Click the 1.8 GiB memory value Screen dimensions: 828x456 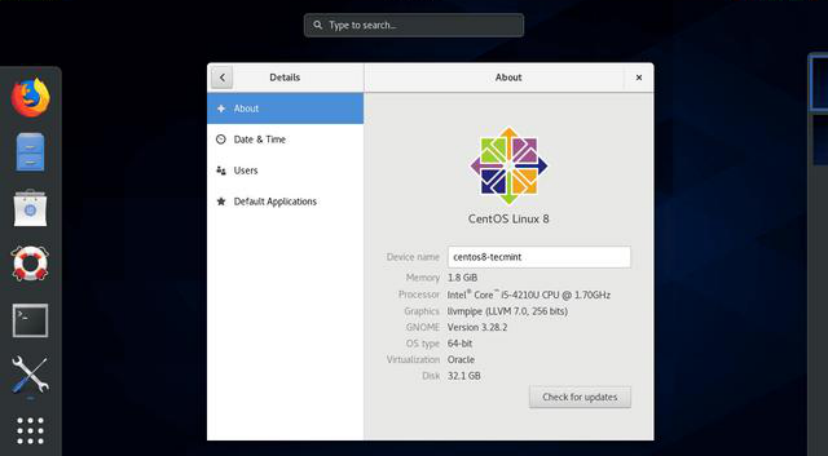coord(463,278)
